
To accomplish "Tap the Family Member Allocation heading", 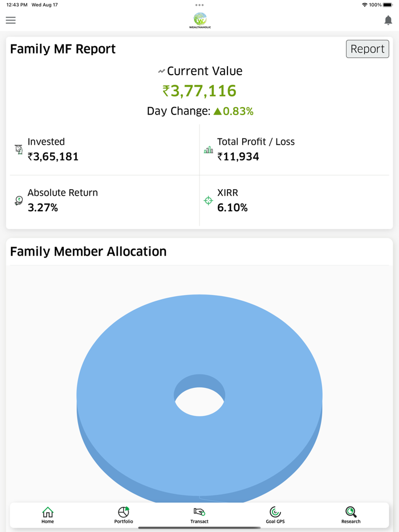I will [88, 251].
